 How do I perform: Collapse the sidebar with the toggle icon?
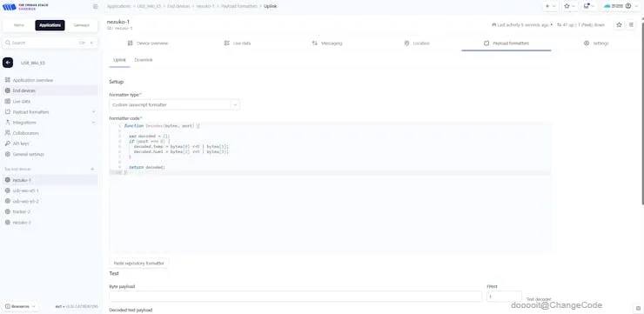point(96,7)
